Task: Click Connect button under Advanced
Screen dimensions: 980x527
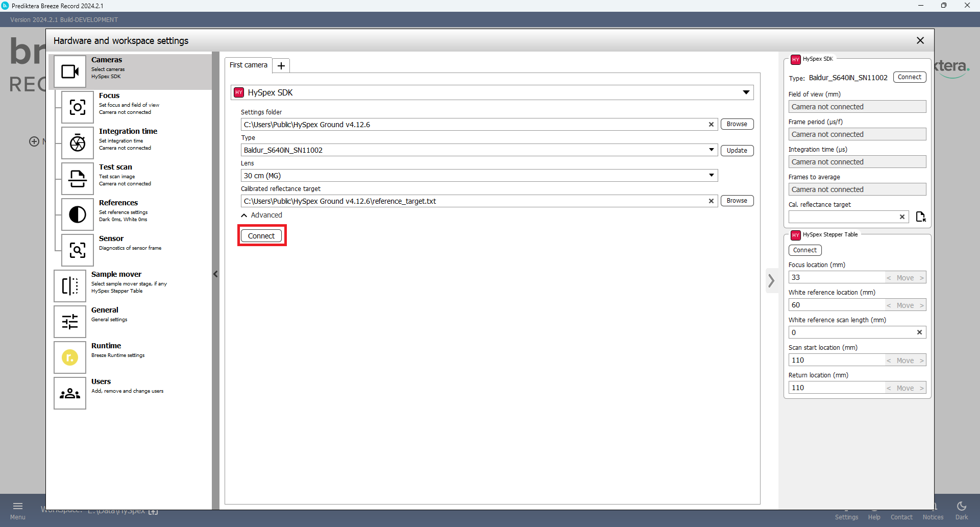Action: 261,236
